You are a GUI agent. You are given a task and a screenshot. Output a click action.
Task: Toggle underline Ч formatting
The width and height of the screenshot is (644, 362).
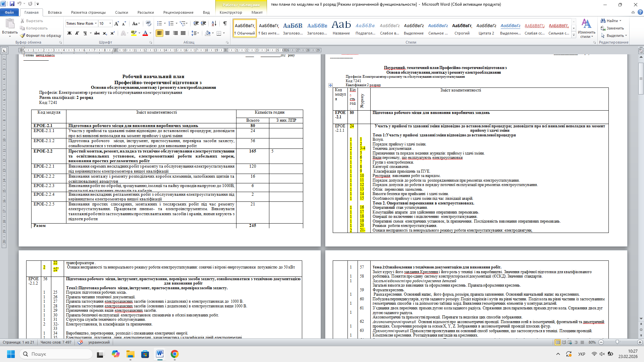(x=85, y=33)
